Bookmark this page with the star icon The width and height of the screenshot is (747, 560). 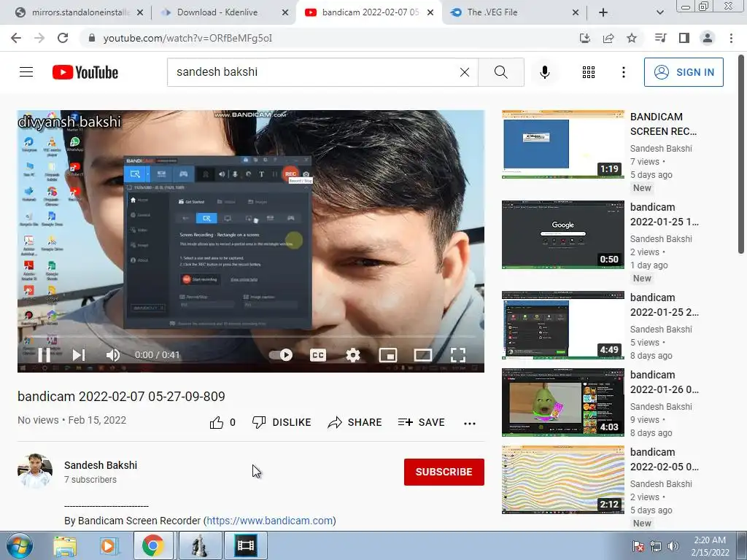pyautogui.click(x=632, y=38)
